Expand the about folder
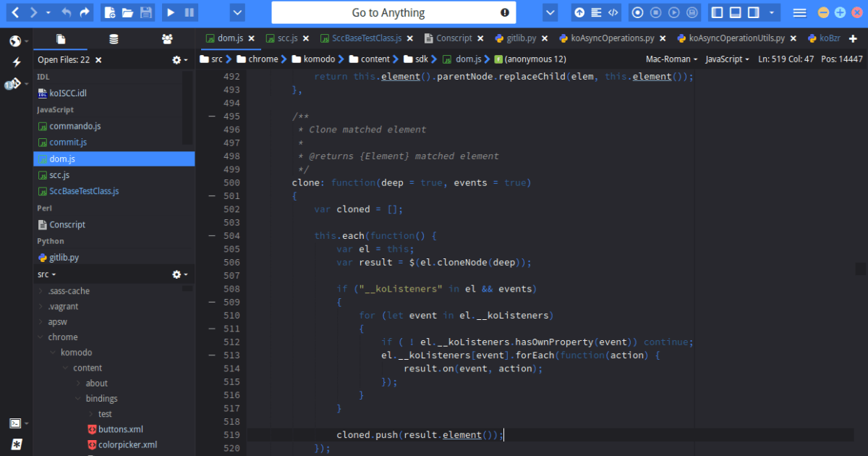The height and width of the screenshot is (456, 868). (79, 384)
